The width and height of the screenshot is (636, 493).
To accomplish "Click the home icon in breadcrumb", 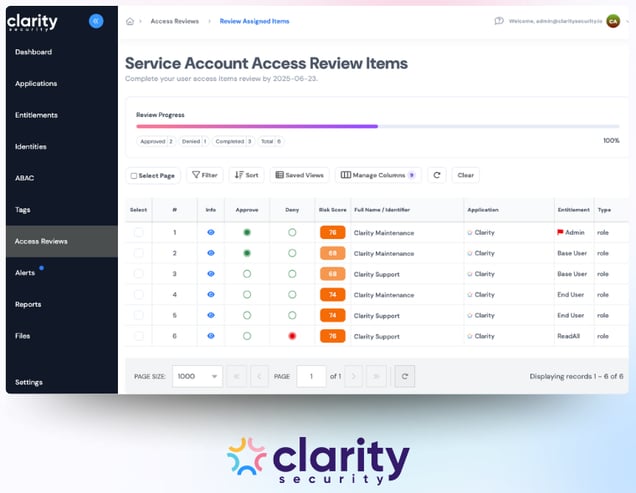I will pos(130,21).
